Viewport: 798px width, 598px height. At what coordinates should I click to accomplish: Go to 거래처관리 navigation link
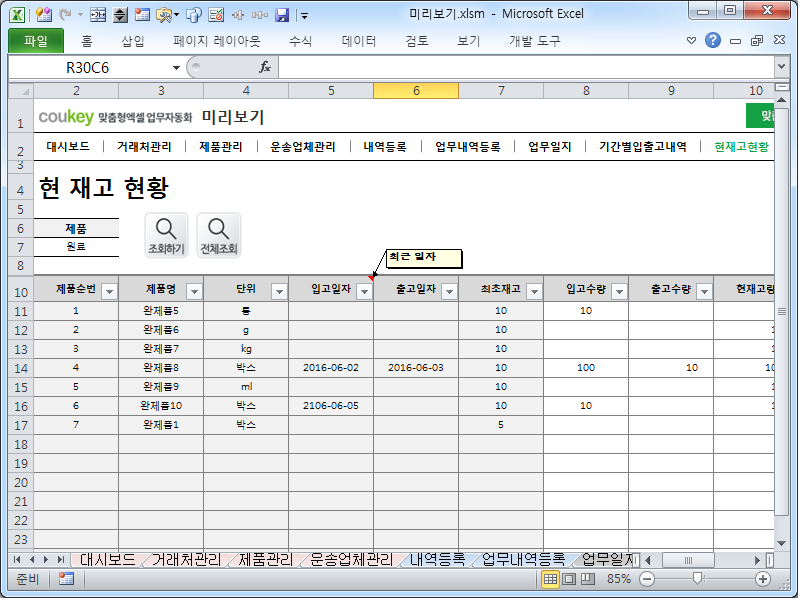tap(144, 147)
